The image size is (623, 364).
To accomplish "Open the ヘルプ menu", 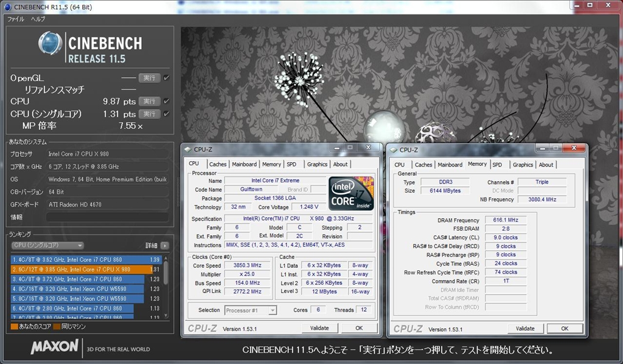I will click(38, 19).
